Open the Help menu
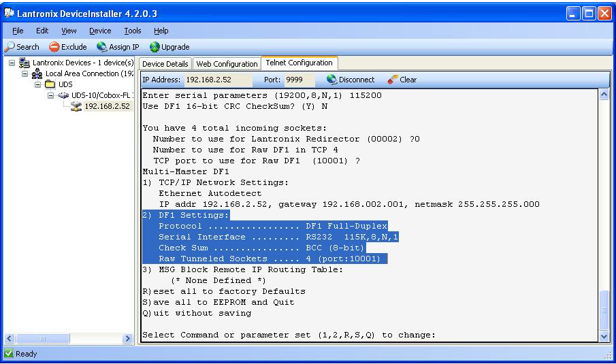The height and width of the screenshot is (364, 616). tap(161, 31)
